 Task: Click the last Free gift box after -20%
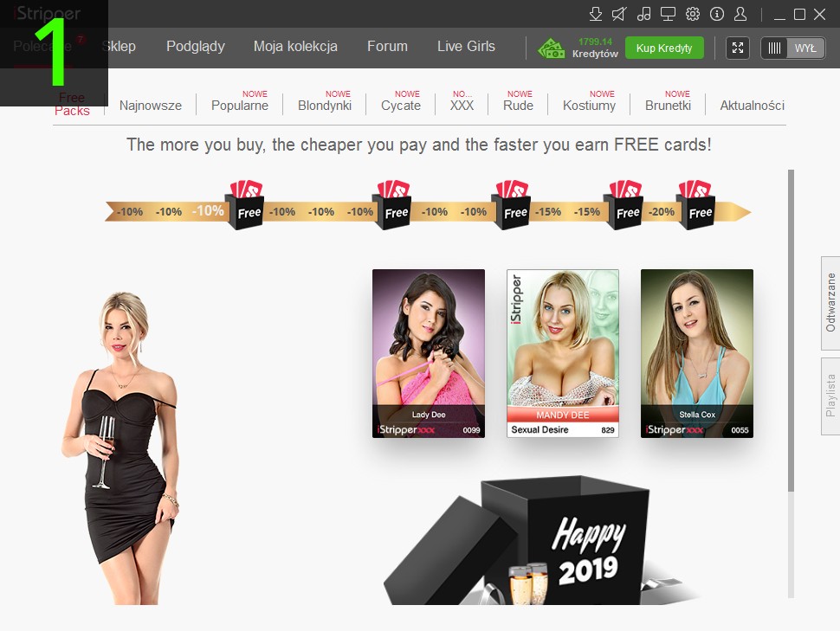[696, 206]
